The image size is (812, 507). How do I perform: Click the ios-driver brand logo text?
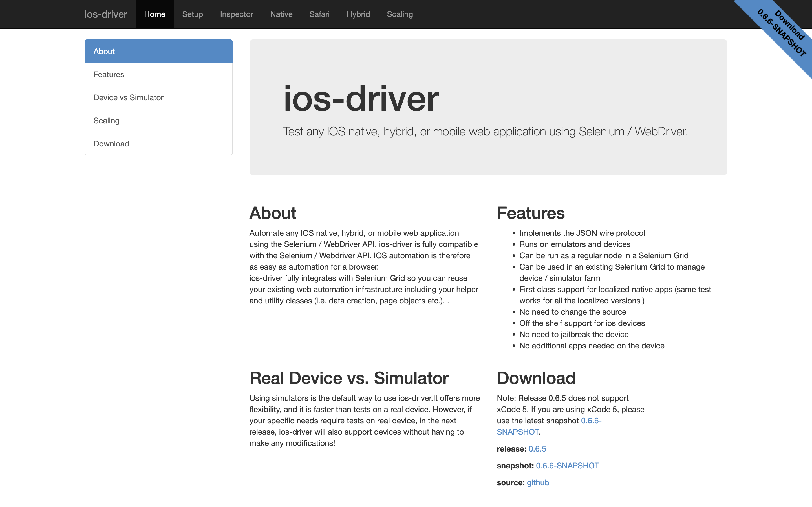coord(106,14)
